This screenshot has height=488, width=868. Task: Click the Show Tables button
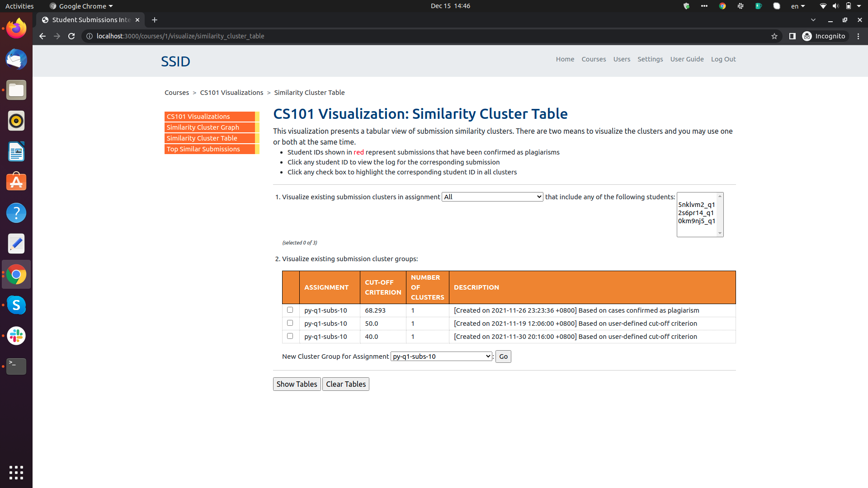(297, 384)
